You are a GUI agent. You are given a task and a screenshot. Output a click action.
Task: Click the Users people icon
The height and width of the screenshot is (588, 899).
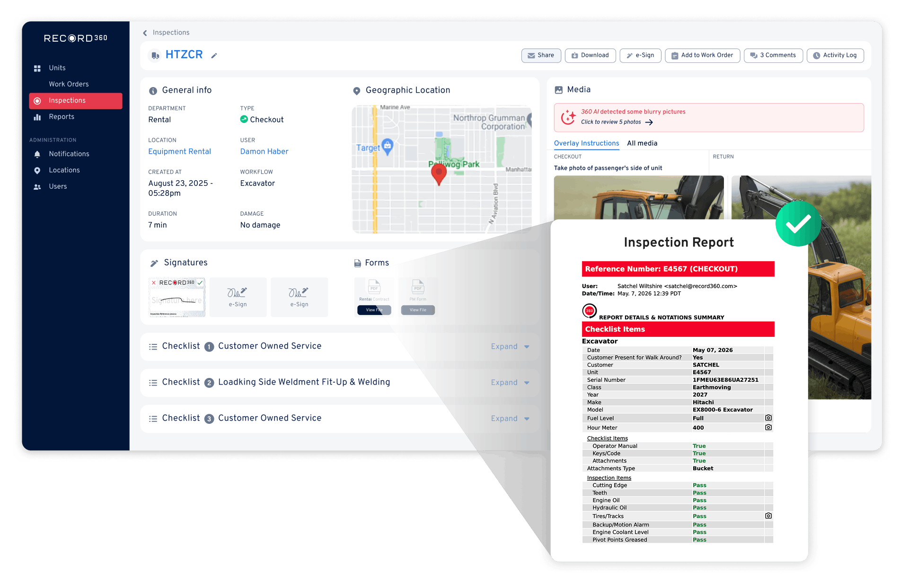pos(37,187)
